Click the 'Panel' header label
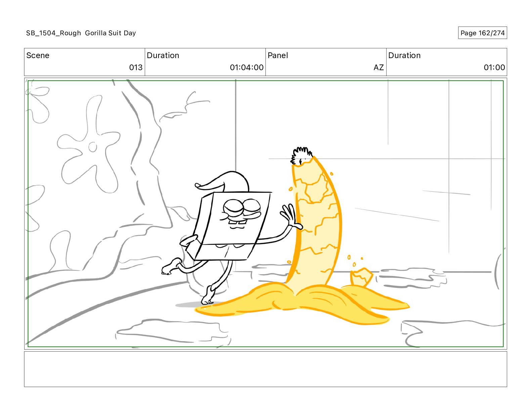532x411 pixels. pyautogui.click(x=278, y=55)
